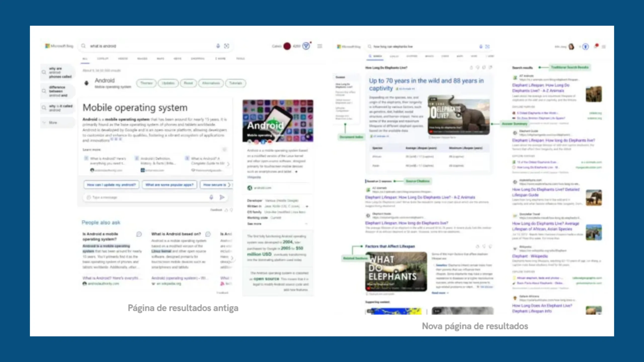Screen dimensions: 644x362
Task: Click the Microsoft Bing logo on the old results page
Action: (59, 46)
